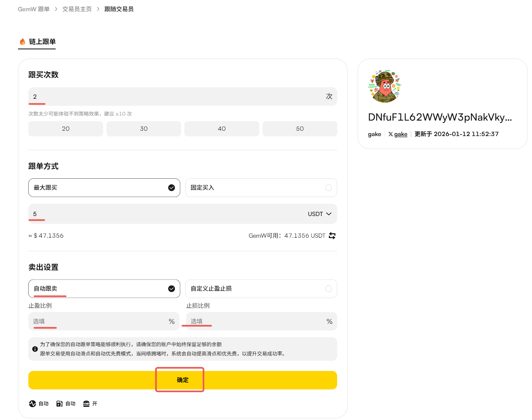Switch to the 链上跟单 tab
The image size is (532, 420).
(42, 42)
